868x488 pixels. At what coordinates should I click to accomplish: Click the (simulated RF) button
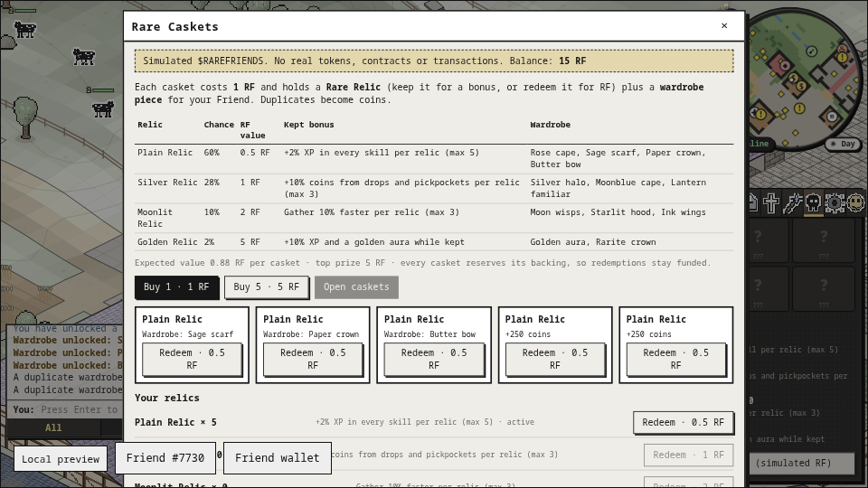point(802,463)
